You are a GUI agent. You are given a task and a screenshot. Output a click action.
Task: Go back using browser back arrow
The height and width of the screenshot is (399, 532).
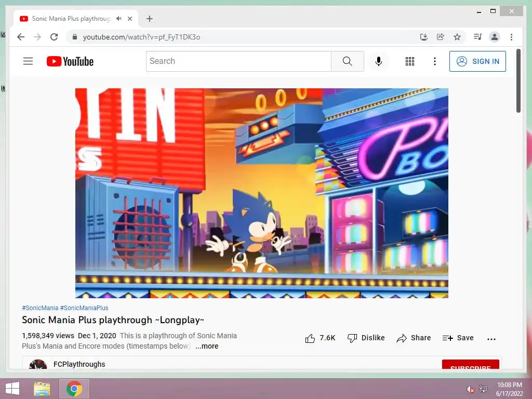click(21, 37)
